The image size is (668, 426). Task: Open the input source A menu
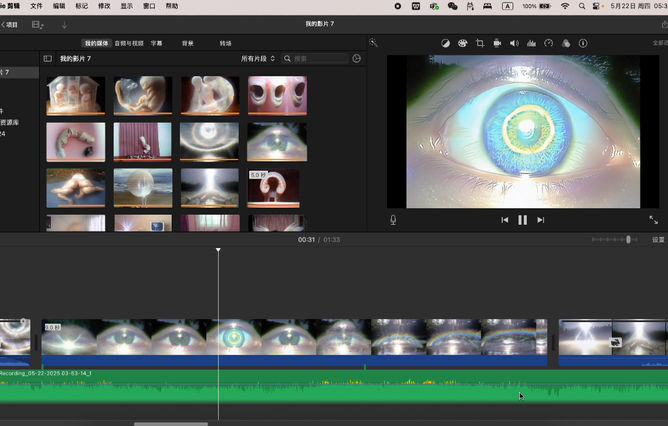pos(507,6)
